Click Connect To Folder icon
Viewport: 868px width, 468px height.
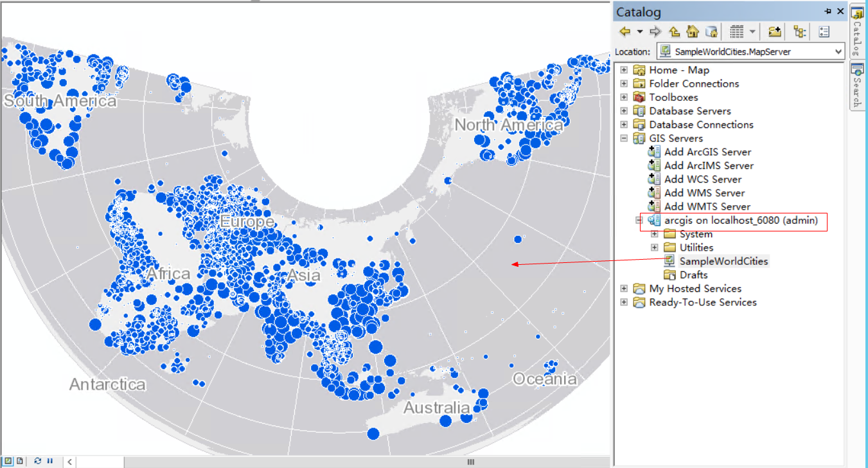[x=774, y=32]
